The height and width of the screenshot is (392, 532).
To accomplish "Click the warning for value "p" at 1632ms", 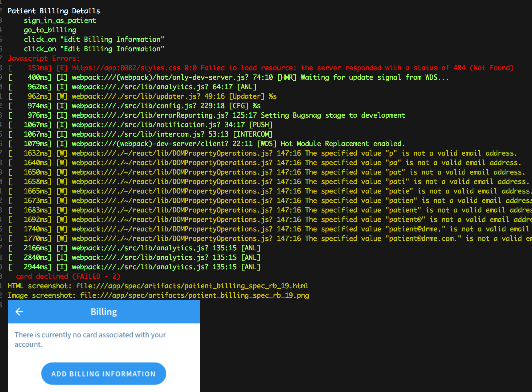I will point(263,153).
